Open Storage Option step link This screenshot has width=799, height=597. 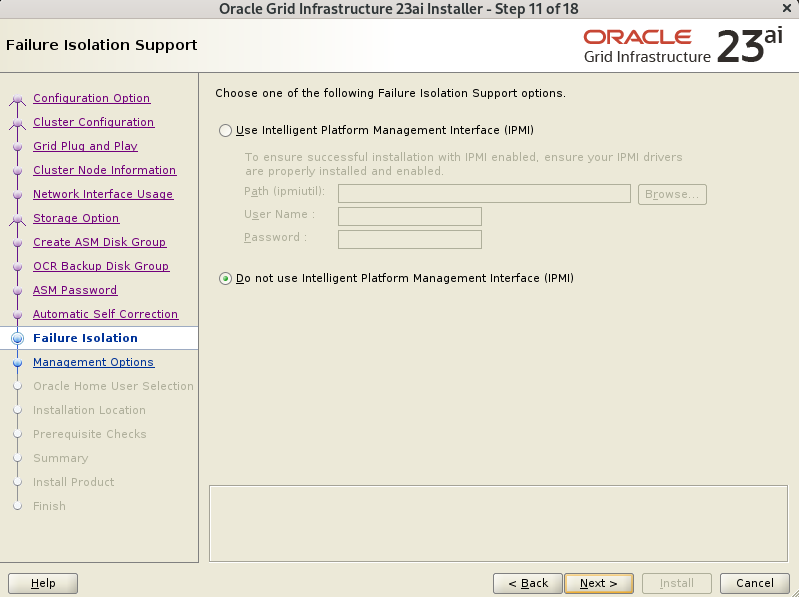point(76,218)
